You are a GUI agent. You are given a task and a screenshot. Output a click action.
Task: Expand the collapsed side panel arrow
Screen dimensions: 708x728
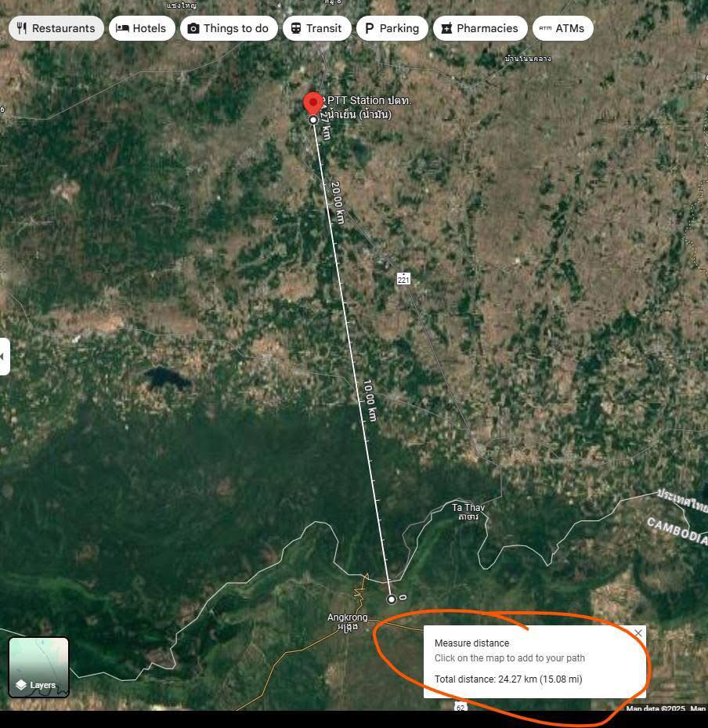[4, 357]
